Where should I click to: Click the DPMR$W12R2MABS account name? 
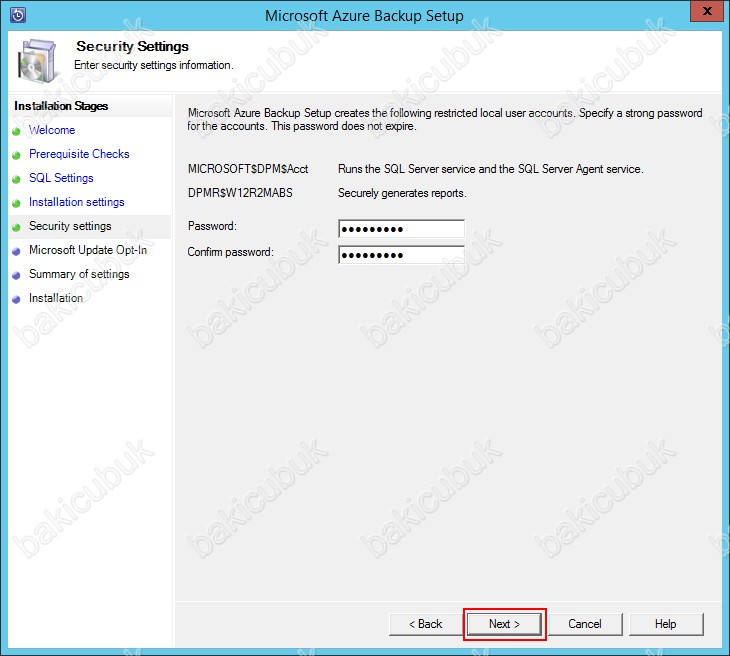[x=240, y=193]
